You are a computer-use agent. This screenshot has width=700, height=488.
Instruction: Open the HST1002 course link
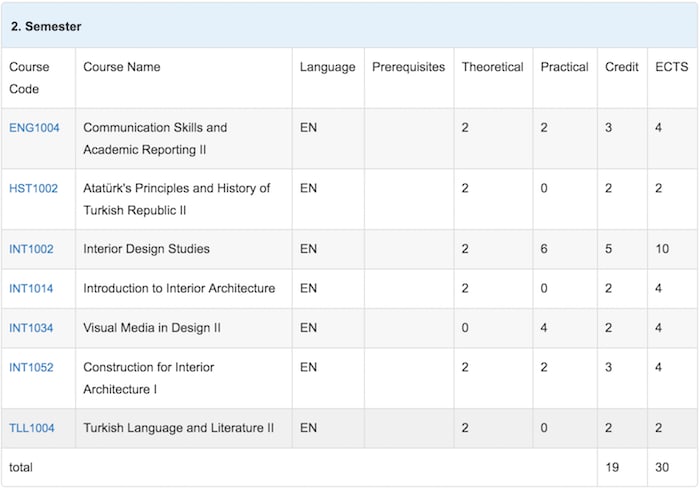tap(33, 188)
